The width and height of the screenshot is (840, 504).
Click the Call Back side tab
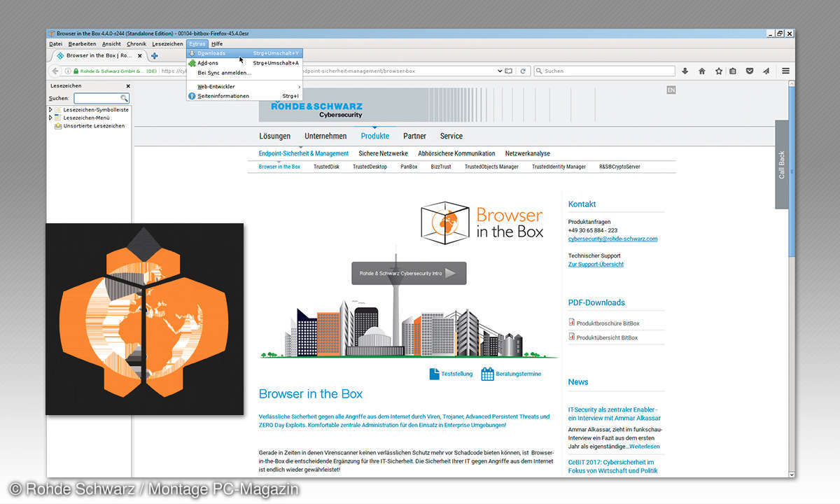click(x=782, y=164)
